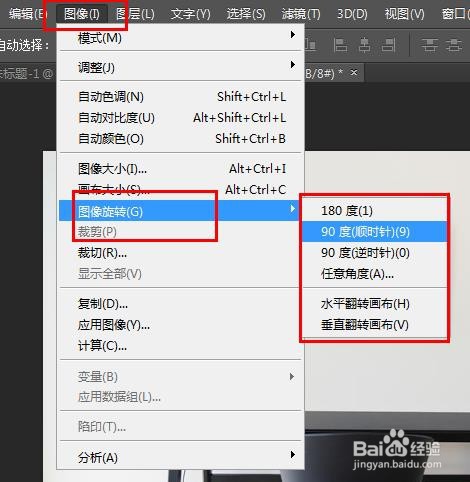This screenshot has height=482, width=470.
Task: Expand the 图像旋转(G) submenu
Action: (x=180, y=211)
